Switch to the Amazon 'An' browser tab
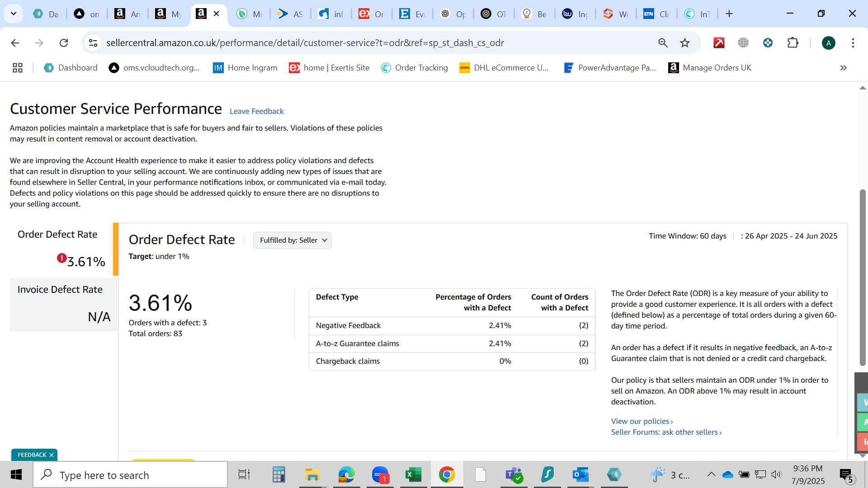The width and height of the screenshot is (868, 488). (x=127, y=14)
